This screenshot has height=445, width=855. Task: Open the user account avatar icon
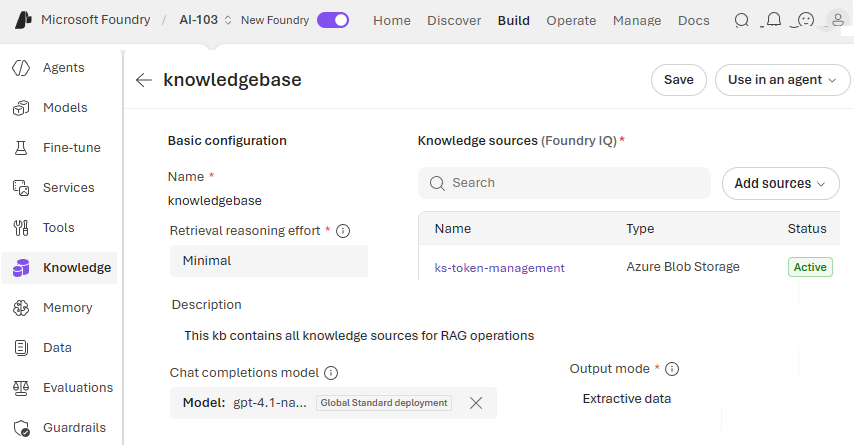click(838, 20)
